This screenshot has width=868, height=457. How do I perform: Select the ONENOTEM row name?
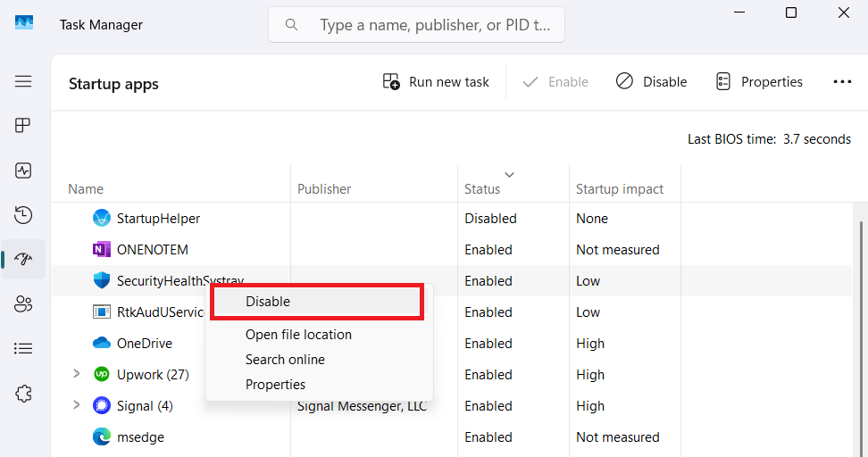[152, 250]
